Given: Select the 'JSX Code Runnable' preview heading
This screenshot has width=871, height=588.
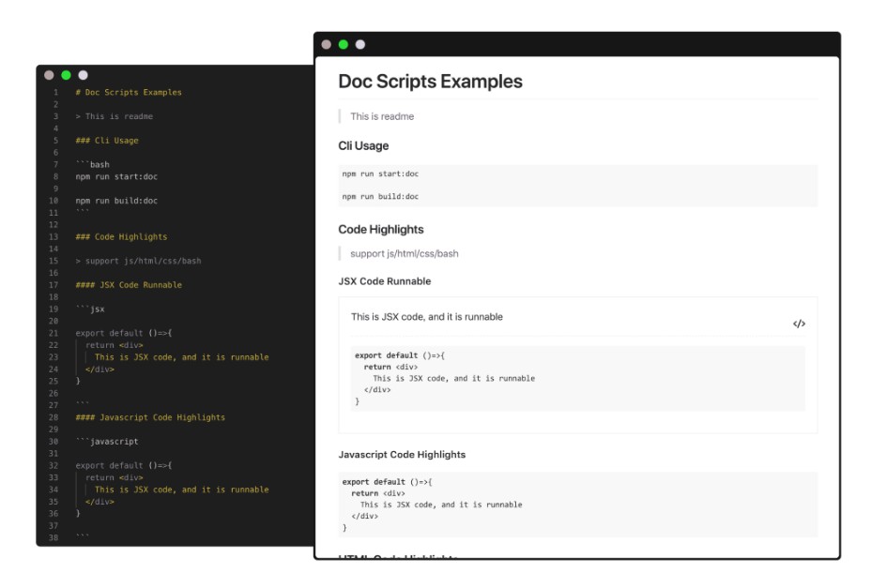Looking at the screenshot, I should (385, 281).
